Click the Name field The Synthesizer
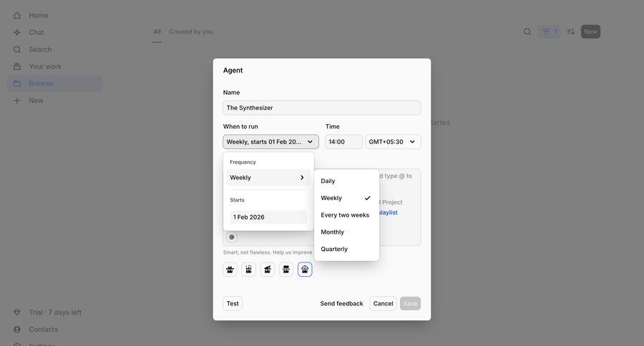Image resolution: width=644 pixels, height=346 pixels. point(322,107)
